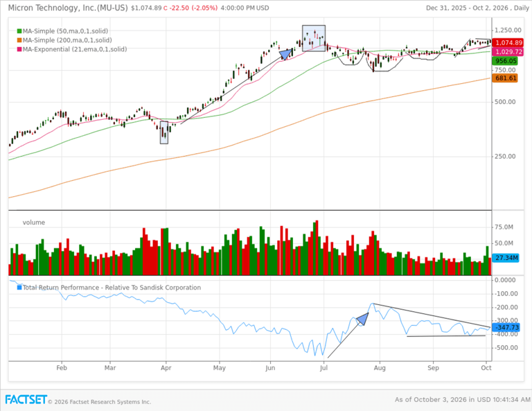Select MA-Simple (200,ma,0,1,solid) legend label

coord(67,40)
